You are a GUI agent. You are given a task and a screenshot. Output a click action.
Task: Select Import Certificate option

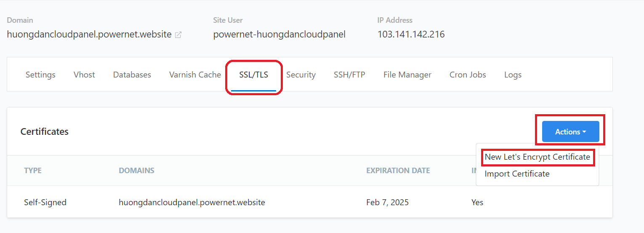click(x=517, y=174)
